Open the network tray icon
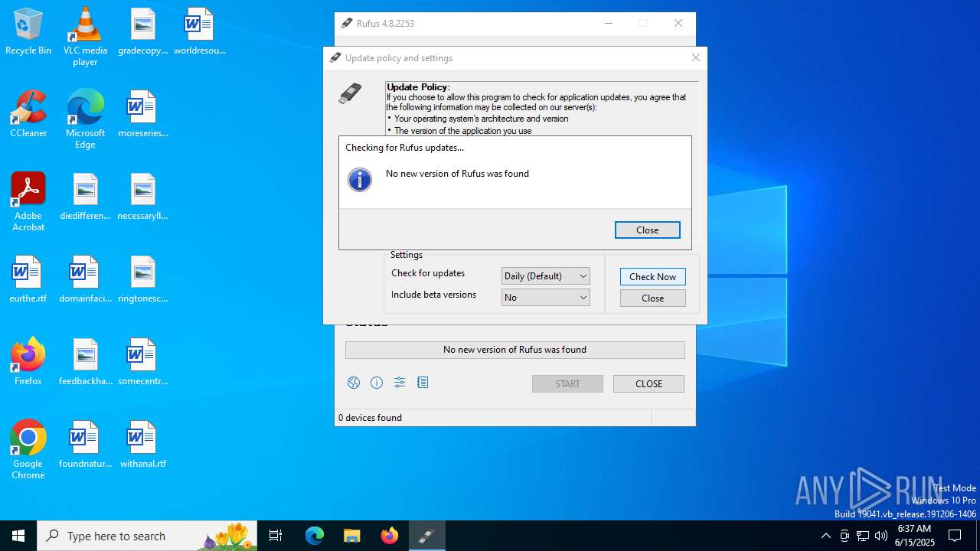The width and height of the screenshot is (980, 551). (863, 536)
